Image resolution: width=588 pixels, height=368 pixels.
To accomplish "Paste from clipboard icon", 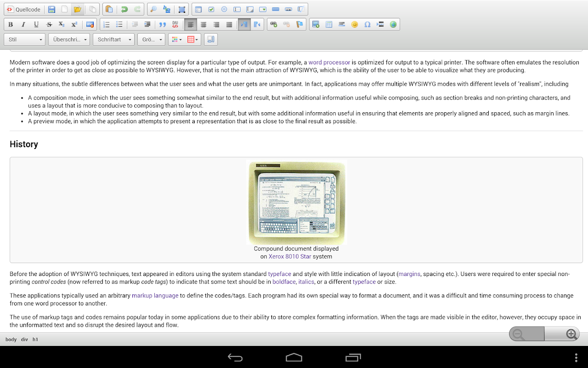I will click(x=109, y=9).
